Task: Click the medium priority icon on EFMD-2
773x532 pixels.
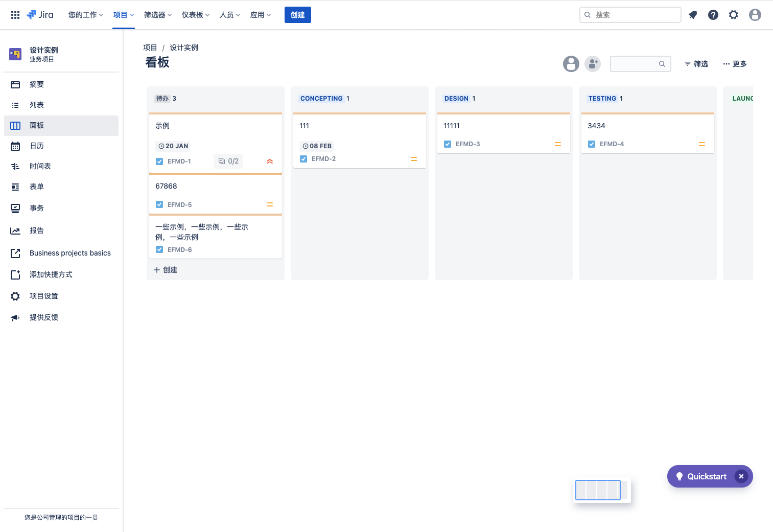Action: pyautogui.click(x=414, y=159)
